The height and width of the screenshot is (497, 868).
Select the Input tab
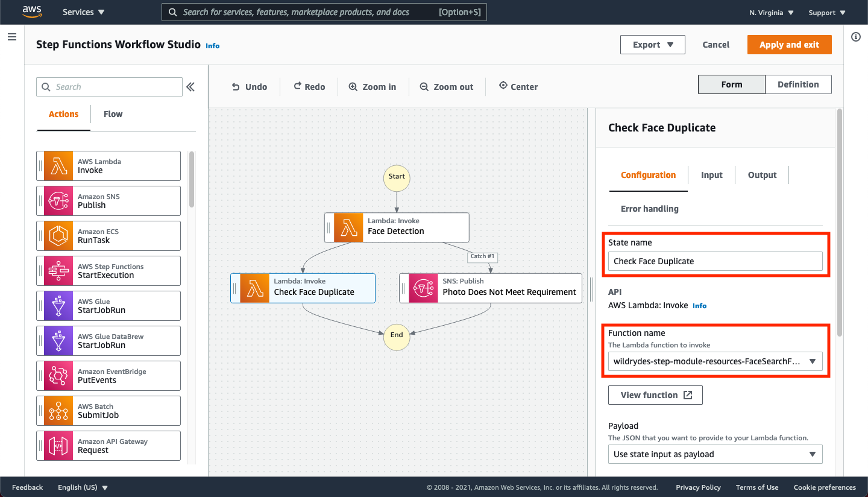[711, 175]
